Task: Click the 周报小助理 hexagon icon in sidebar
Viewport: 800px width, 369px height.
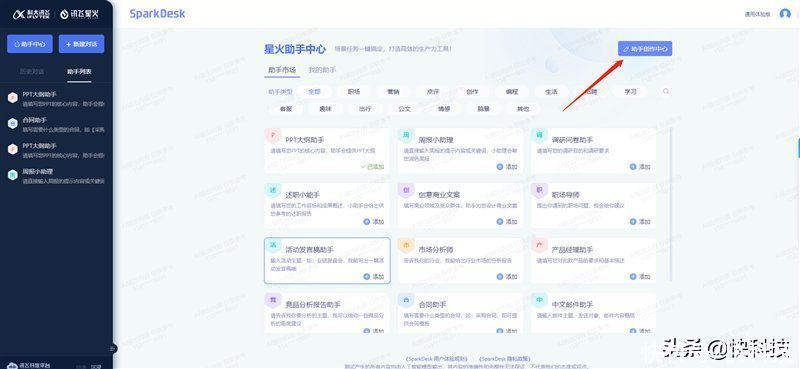Action: pos(13,175)
